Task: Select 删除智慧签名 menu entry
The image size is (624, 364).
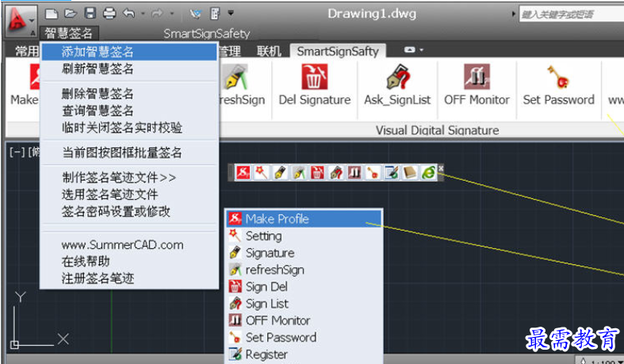Action: [129, 94]
